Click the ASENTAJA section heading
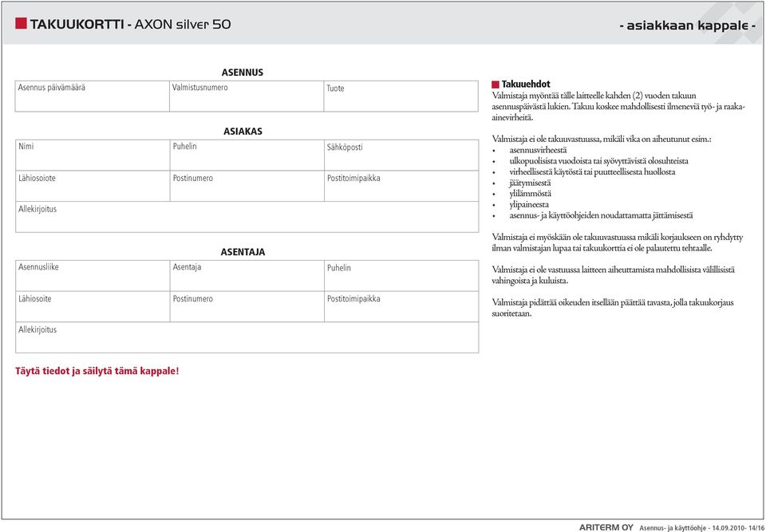Screen dimensions: 766x532 [243, 253]
